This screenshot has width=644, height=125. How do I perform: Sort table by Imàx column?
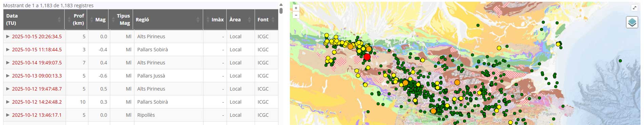pos(215,20)
